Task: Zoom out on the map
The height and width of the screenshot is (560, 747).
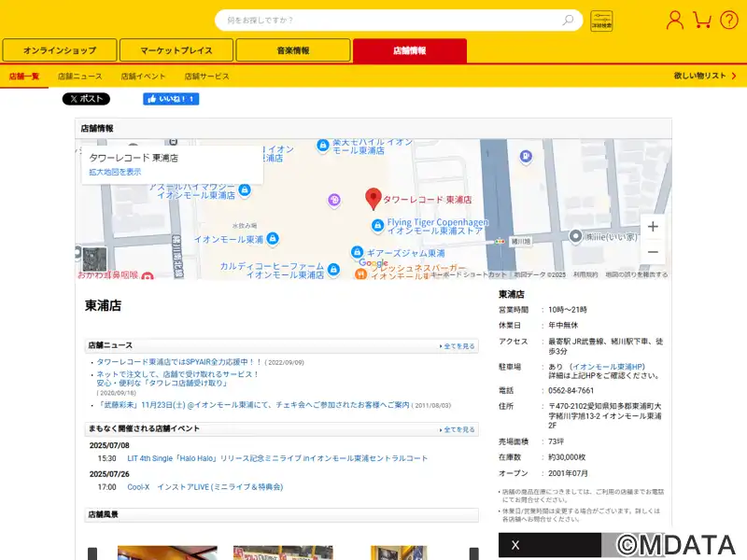Action: click(x=653, y=252)
